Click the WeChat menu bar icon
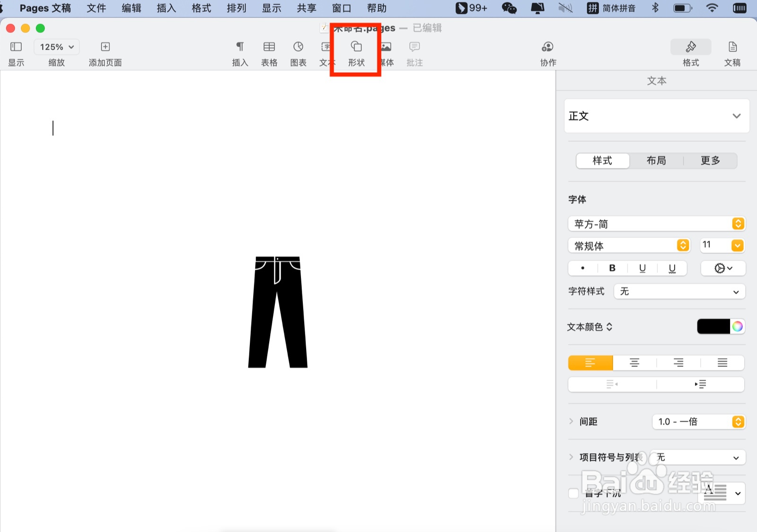Viewport: 757px width, 532px height. click(509, 8)
